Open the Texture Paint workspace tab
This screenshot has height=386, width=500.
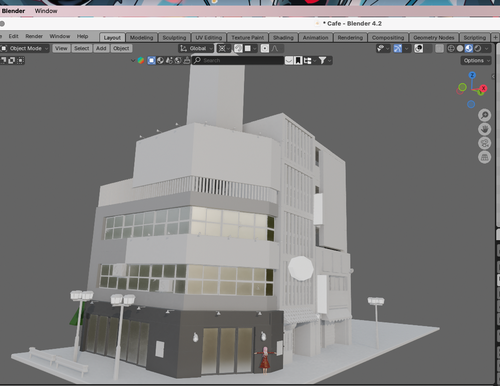coord(248,38)
